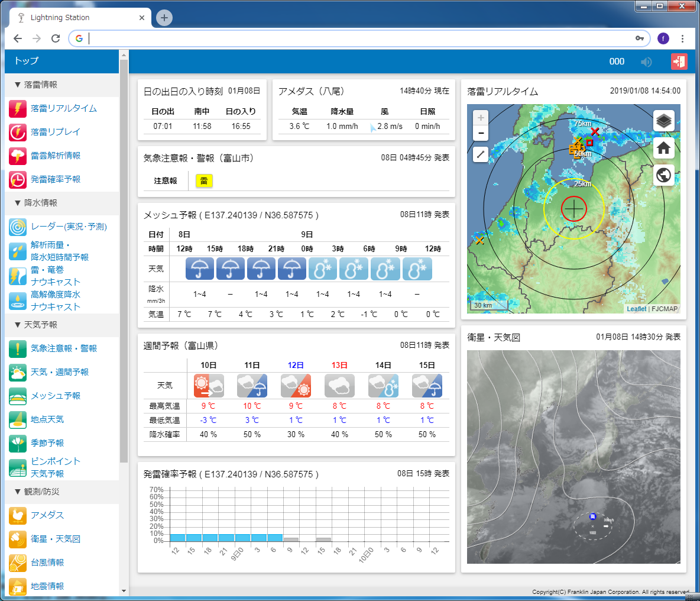The width and height of the screenshot is (700, 601).
Task: Click the red logout icon
Action: point(679,62)
